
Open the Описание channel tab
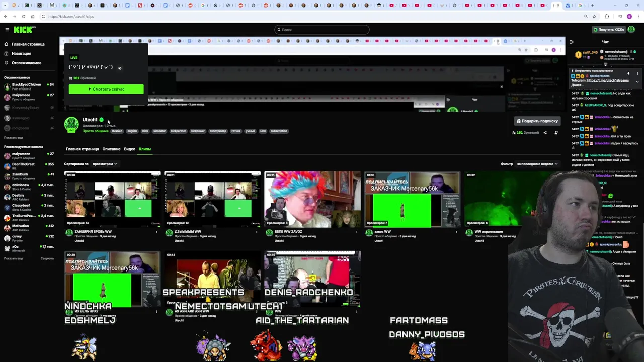pyautogui.click(x=111, y=149)
